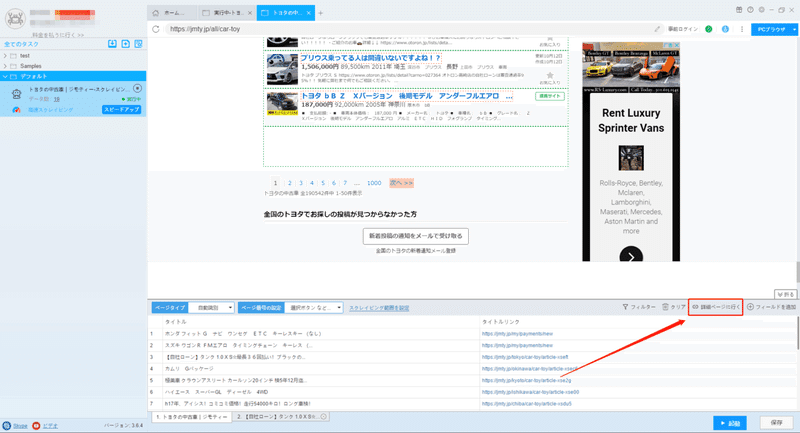Reload the page with refresh icon
Screen dimensions: 800x433
coord(156,29)
